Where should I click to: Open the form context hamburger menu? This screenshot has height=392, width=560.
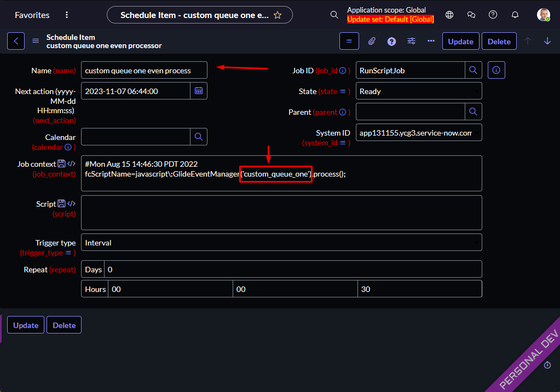(36, 41)
